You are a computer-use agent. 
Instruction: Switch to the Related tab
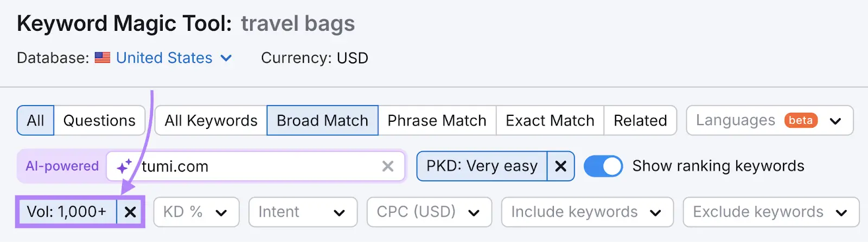coord(640,120)
